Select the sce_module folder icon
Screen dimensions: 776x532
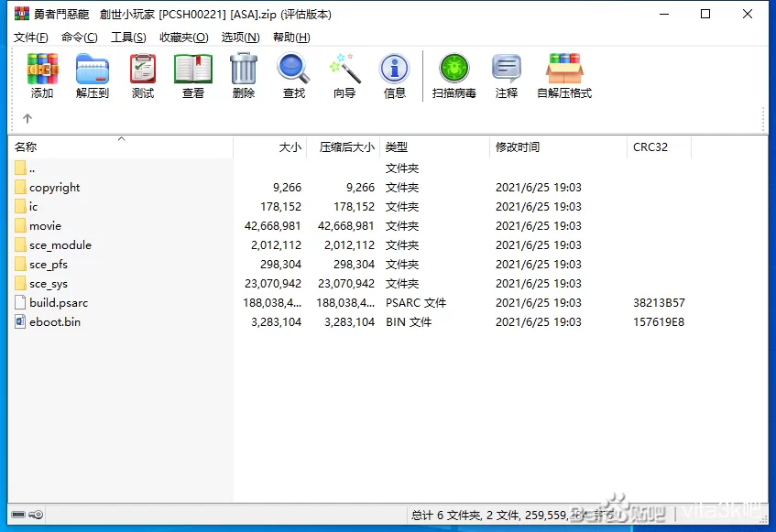[x=20, y=244]
